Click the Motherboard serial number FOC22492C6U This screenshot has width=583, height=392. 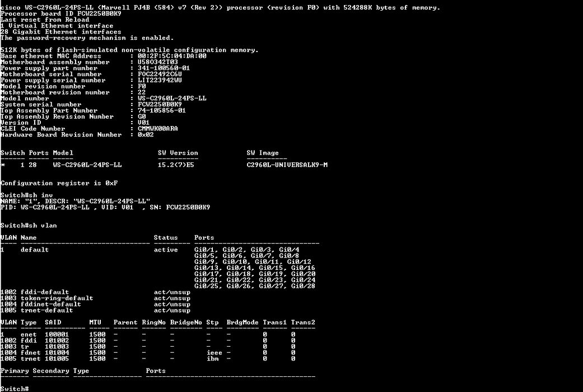tap(160, 74)
